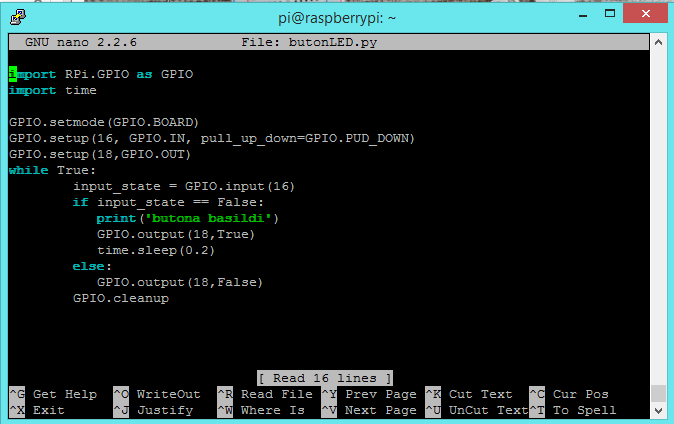The width and height of the screenshot is (674, 424).
Task: Click the 'GPIO.output(18,False)' line
Action: click(180, 282)
